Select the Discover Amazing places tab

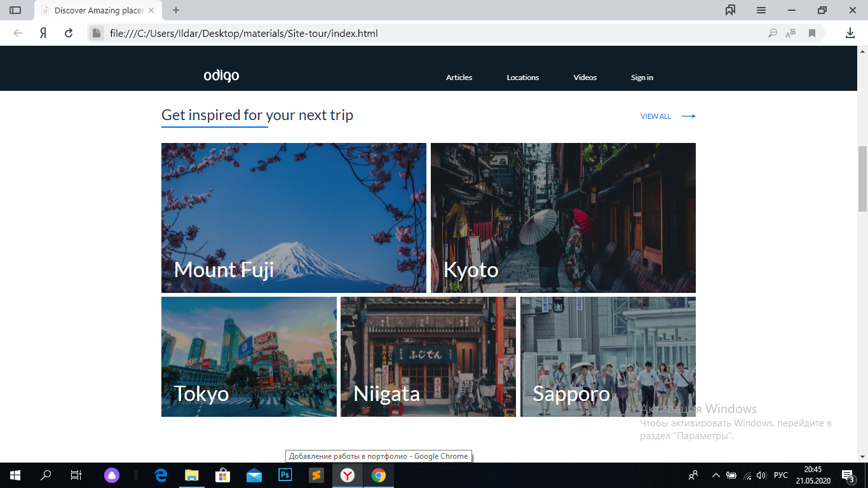click(98, 10)
